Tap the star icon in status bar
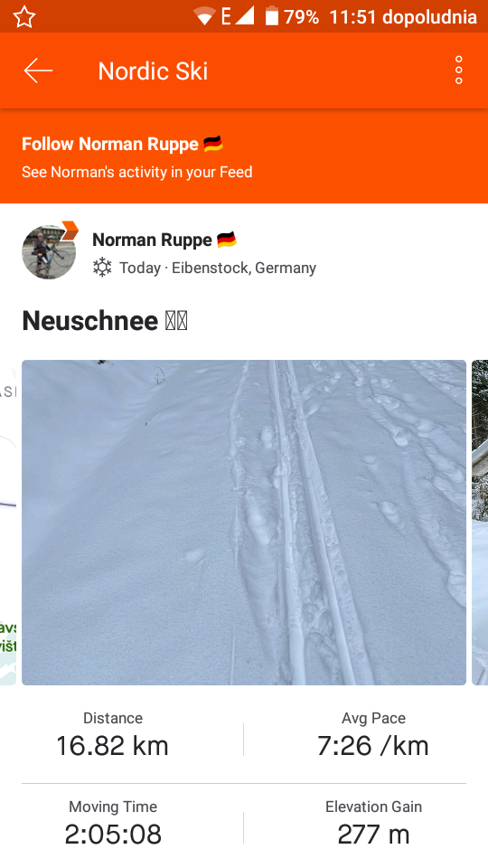This screenshot has width=488, height=868. 23,16
